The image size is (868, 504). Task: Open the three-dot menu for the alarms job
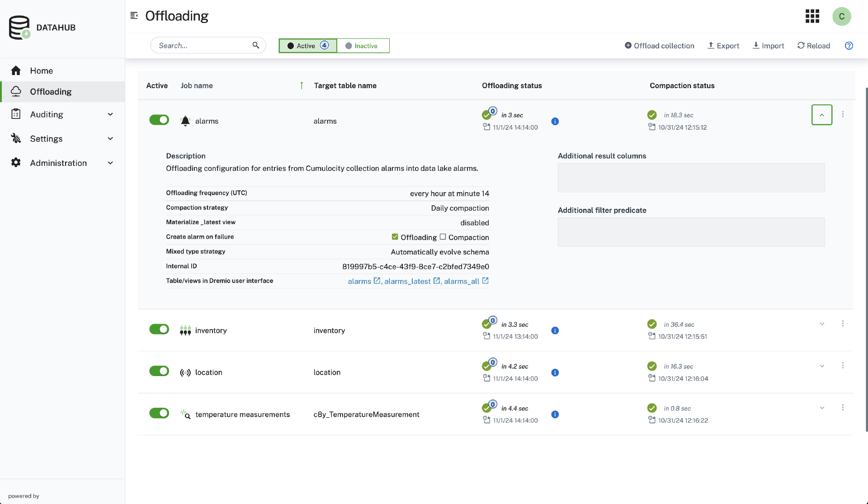click(843, 114)
